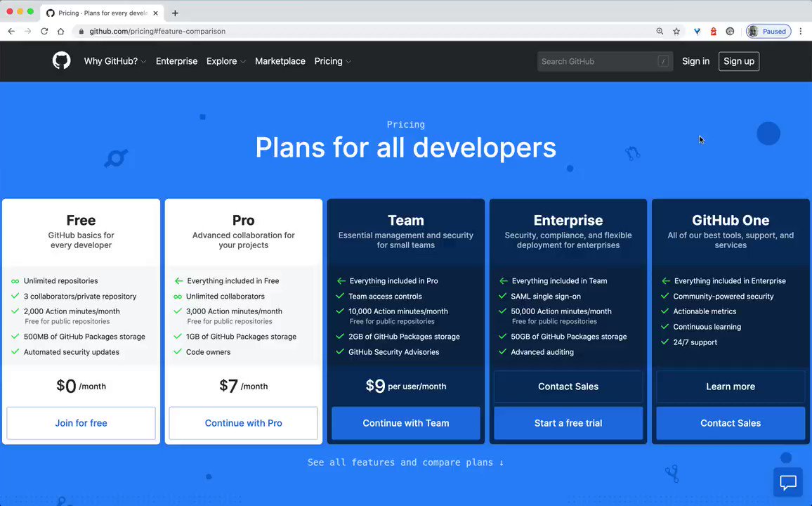Click "Code owners" feature text
Screen dimensions: 812x506
click(208, 352)
